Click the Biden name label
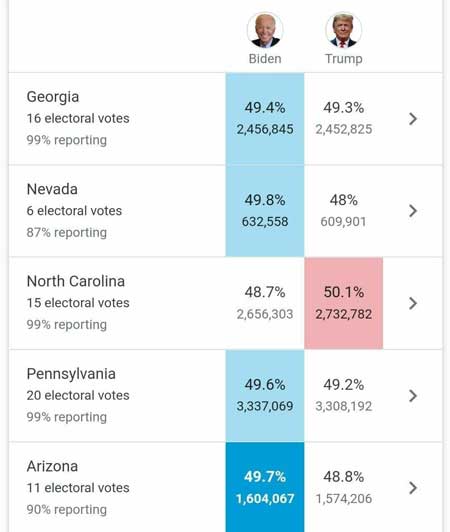The height and width of the screenshot is (532, 450). coord(265,59)
